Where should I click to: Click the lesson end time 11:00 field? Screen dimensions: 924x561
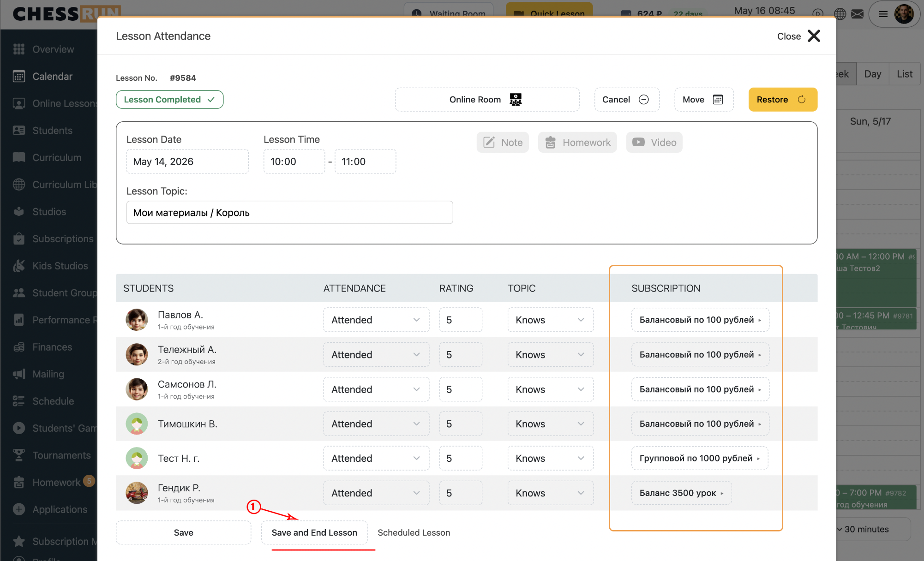pos(365,161)
